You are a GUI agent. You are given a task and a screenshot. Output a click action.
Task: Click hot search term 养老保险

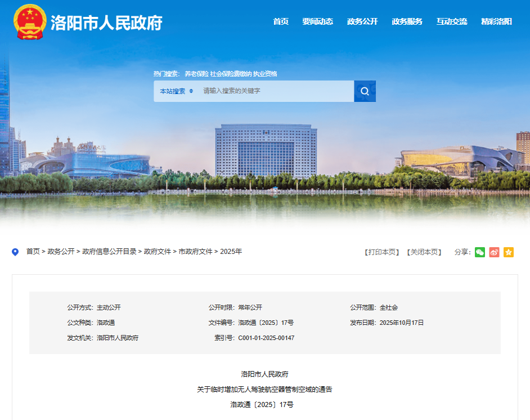point(196,74)
